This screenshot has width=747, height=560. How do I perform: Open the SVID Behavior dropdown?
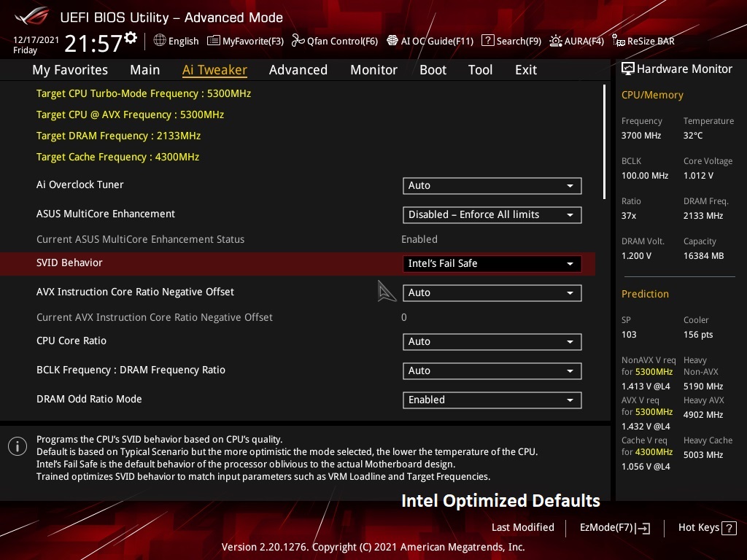point(492,264)
